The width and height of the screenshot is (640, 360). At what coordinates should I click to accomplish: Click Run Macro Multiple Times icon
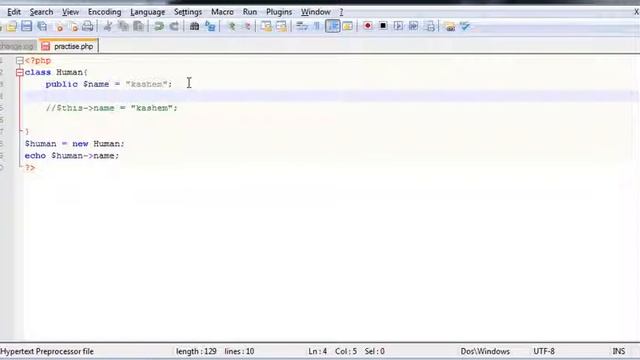(x=413, y=26)
